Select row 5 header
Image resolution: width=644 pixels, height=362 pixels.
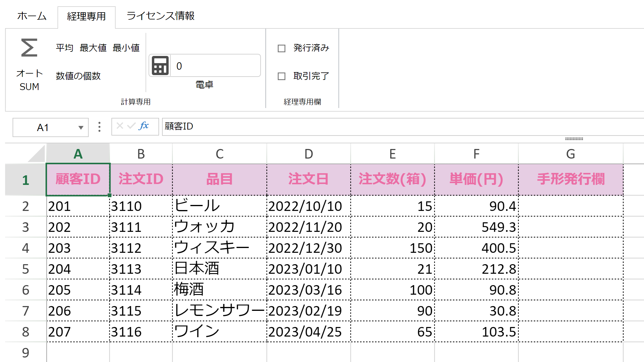26,269
